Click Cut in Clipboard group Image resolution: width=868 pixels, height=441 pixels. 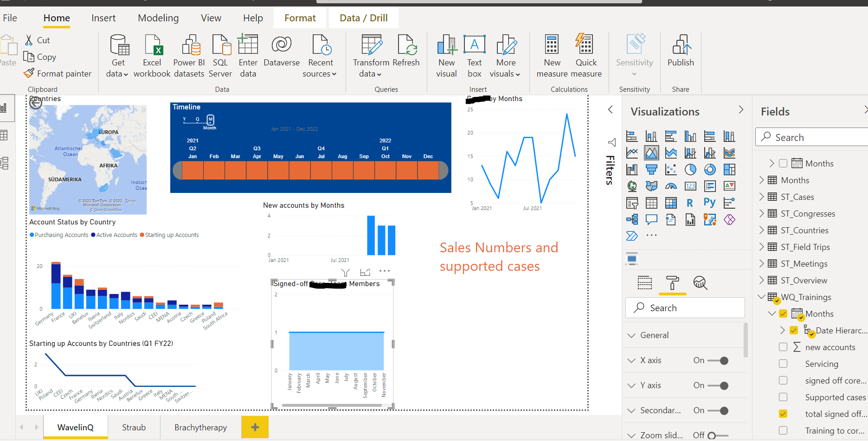point(38,40)
